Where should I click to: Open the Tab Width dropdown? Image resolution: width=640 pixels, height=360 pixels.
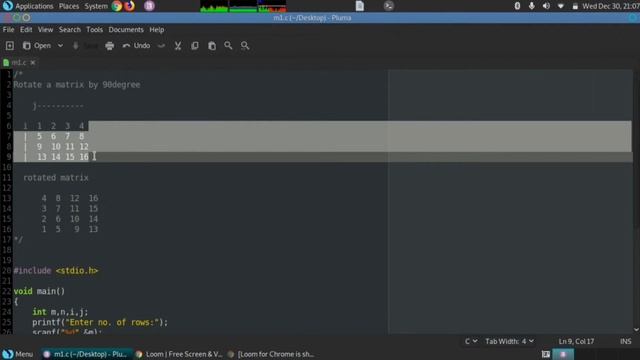(x=509, y=341)
